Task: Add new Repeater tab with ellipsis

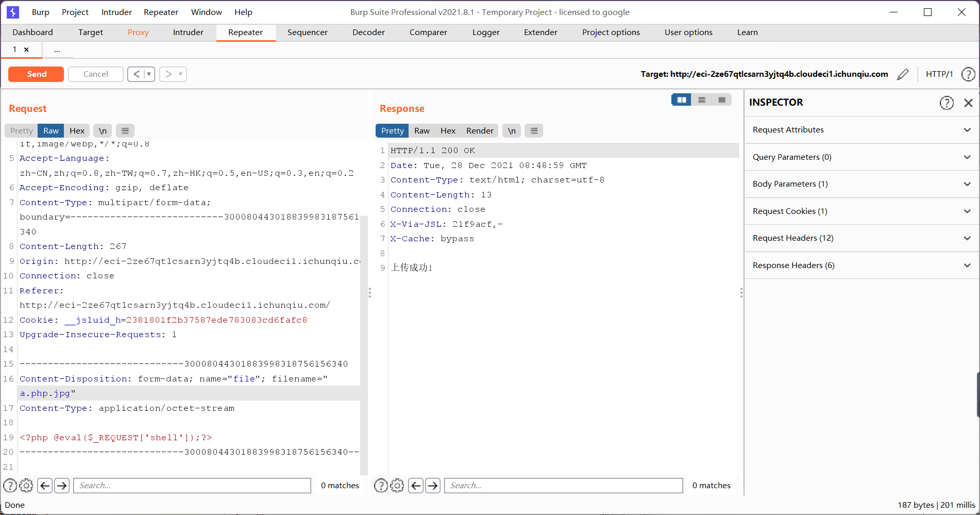Action: click(x=57, y=50)
